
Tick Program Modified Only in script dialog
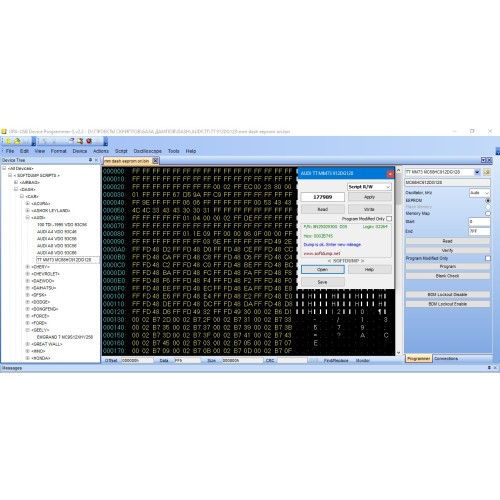(x=389, y=219)
